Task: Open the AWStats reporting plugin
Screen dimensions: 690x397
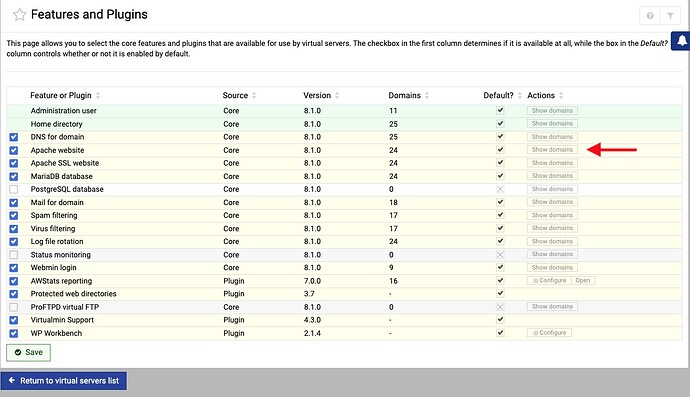Action: [583, 280]
